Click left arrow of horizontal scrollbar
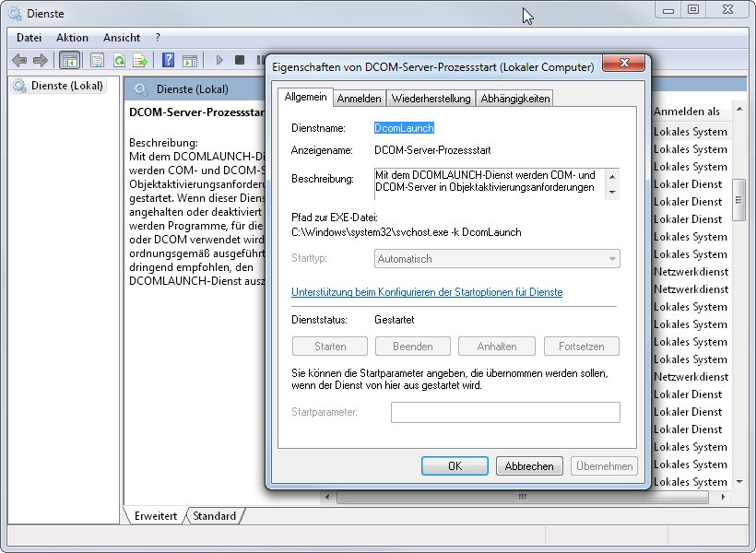756x553 pixels. coord(327,497)
